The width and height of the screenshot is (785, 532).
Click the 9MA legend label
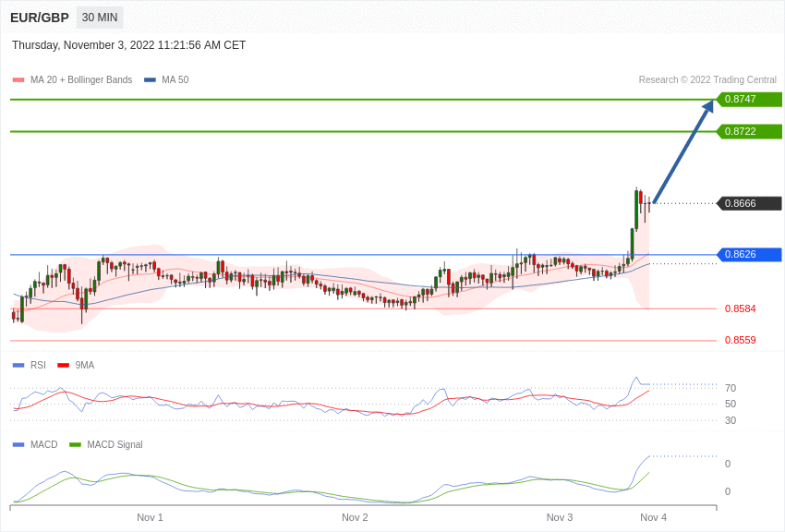point(85,365)
